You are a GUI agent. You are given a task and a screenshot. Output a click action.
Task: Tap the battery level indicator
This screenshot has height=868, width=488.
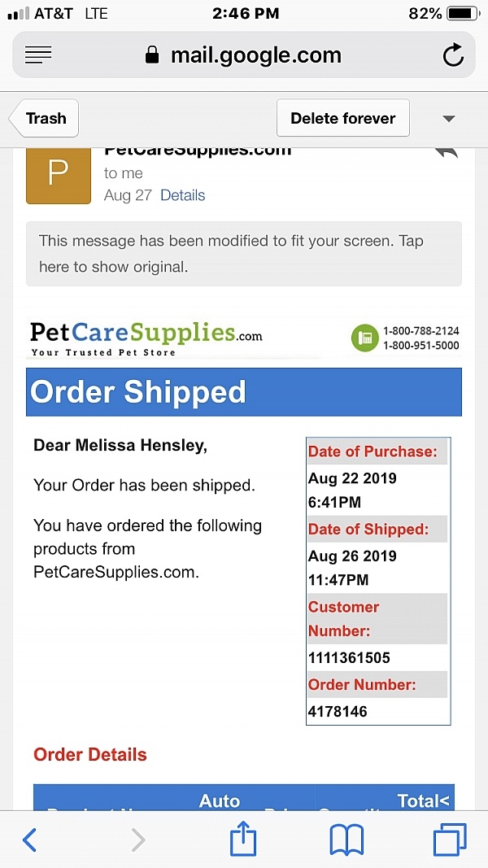(x=460, y=13)
